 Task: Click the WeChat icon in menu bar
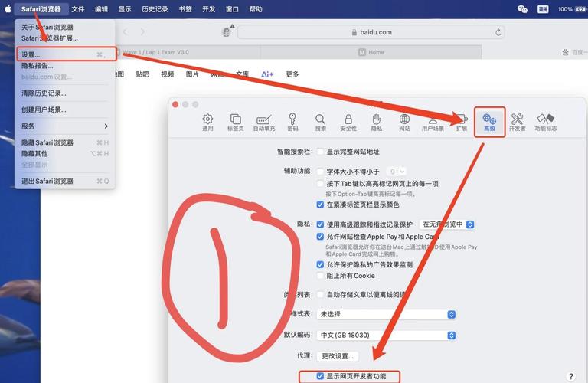(x=522, y=9)
